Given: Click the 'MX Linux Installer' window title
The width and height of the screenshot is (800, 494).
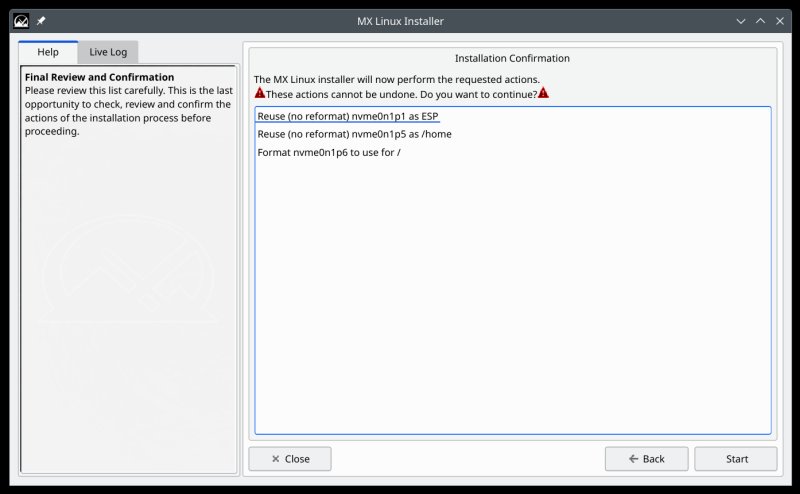Looking at the screenshot, I should click(x=401, y=21).
